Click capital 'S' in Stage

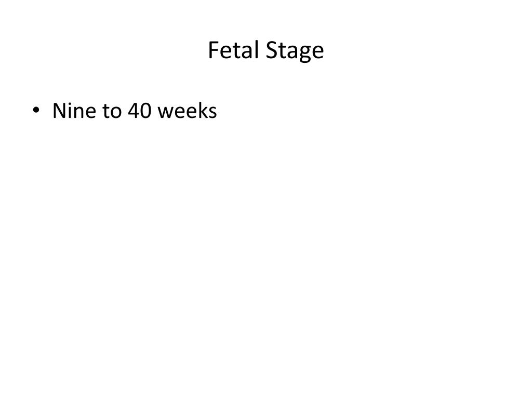(x=271, y=50)
